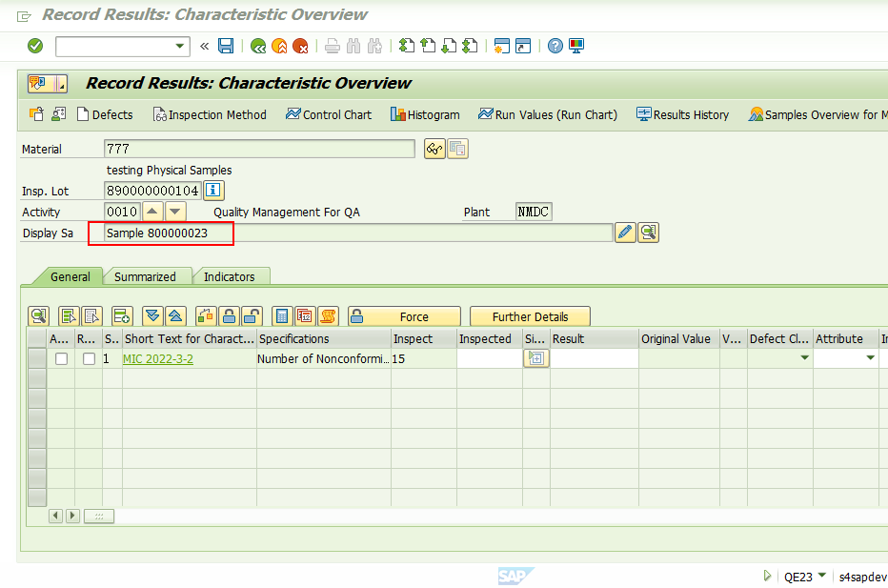
Task: Open the Control Chart
Action: (329, 114)
